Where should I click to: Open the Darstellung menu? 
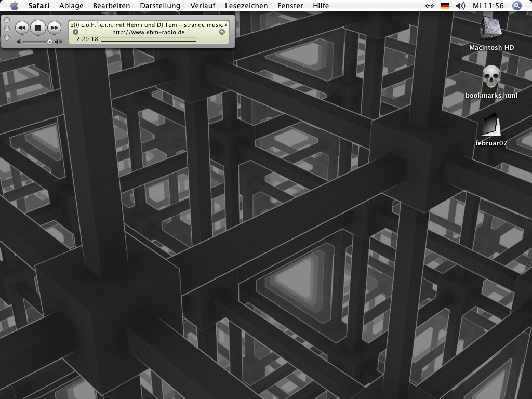pyautogui.click(x=160, y=6)
